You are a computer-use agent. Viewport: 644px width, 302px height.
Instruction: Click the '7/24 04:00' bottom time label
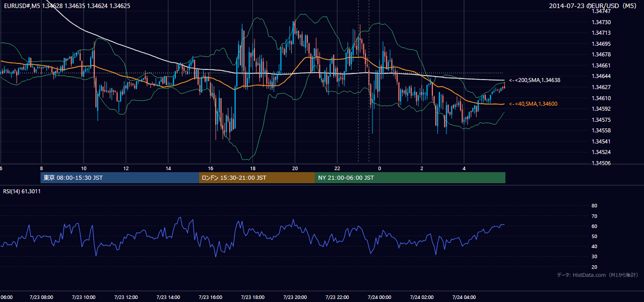click(465, 297)
